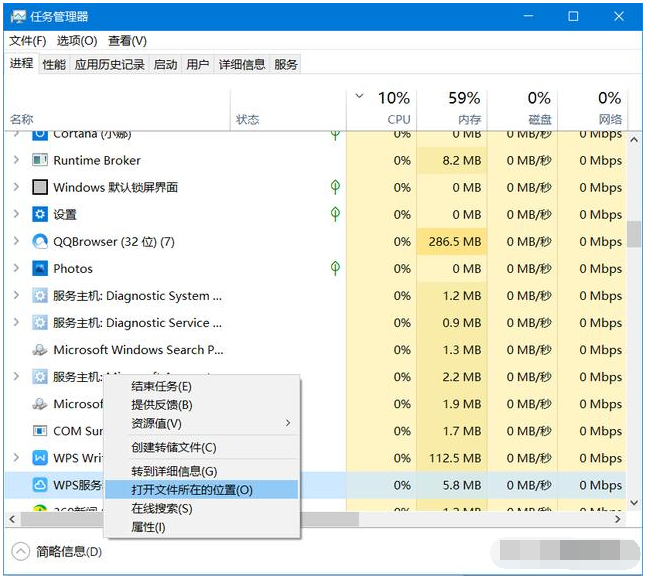The image size is (645, 577).
Task: Expand the QQBrowser (32 位) process group
Action: click(x=16, y=241)
